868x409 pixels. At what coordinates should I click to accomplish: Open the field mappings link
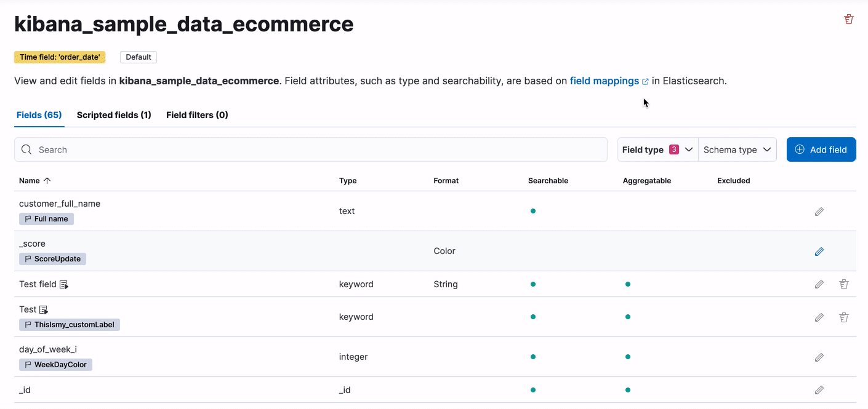click(x=605, y=81)
